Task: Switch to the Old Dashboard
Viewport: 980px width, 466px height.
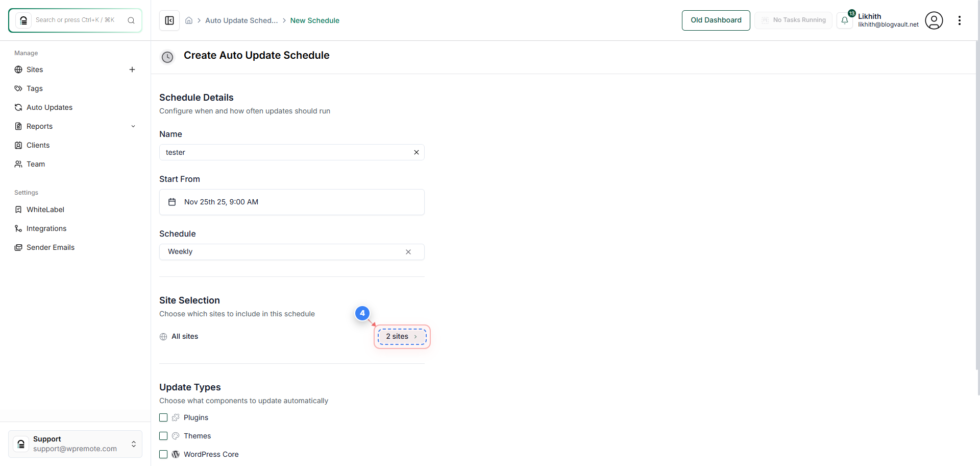Action: click(716, 20)
